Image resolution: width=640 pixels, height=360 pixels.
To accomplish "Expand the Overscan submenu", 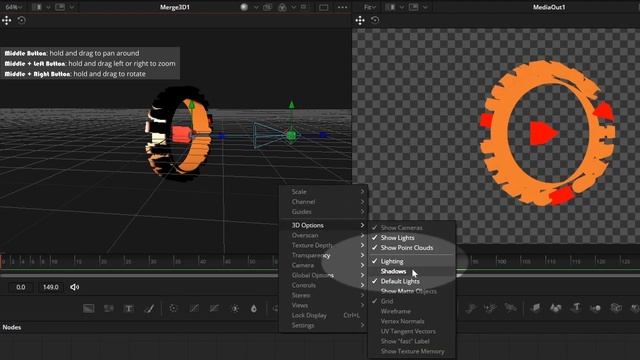I will coord(323,235).
